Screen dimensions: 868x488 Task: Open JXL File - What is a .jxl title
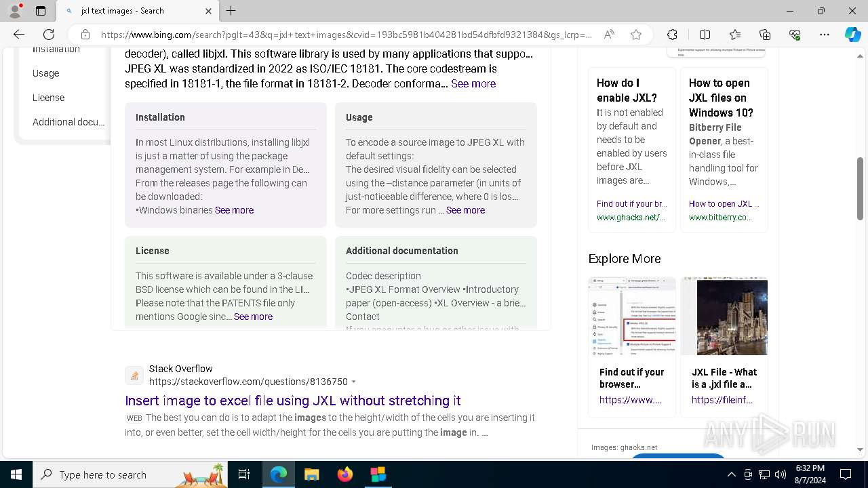(724, 378)
